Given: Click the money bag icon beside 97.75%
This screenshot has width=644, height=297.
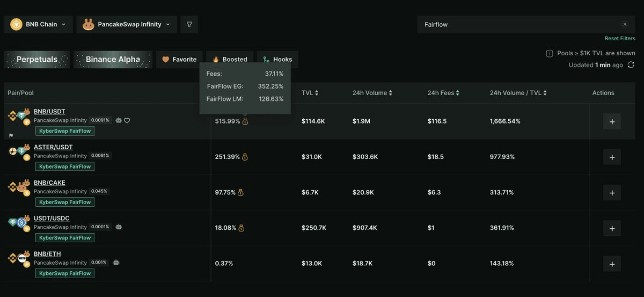Looking at the screenshot, I should (x=240, y=192).
